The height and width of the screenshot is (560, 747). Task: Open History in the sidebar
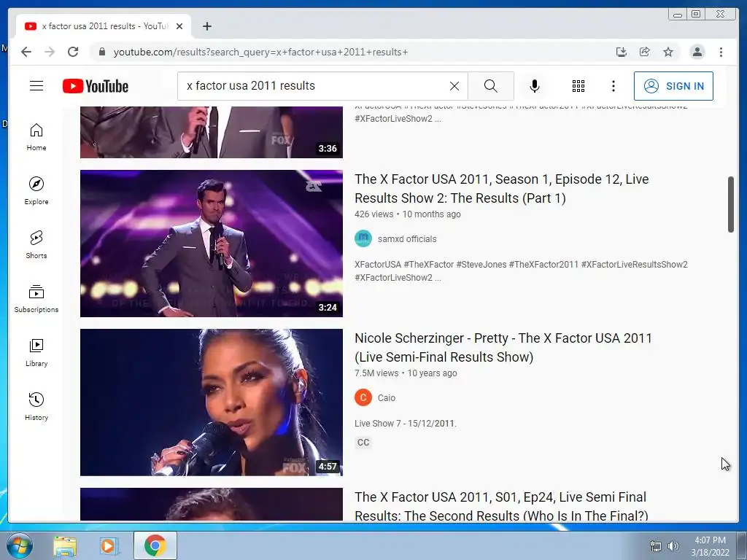coord(36,406)
